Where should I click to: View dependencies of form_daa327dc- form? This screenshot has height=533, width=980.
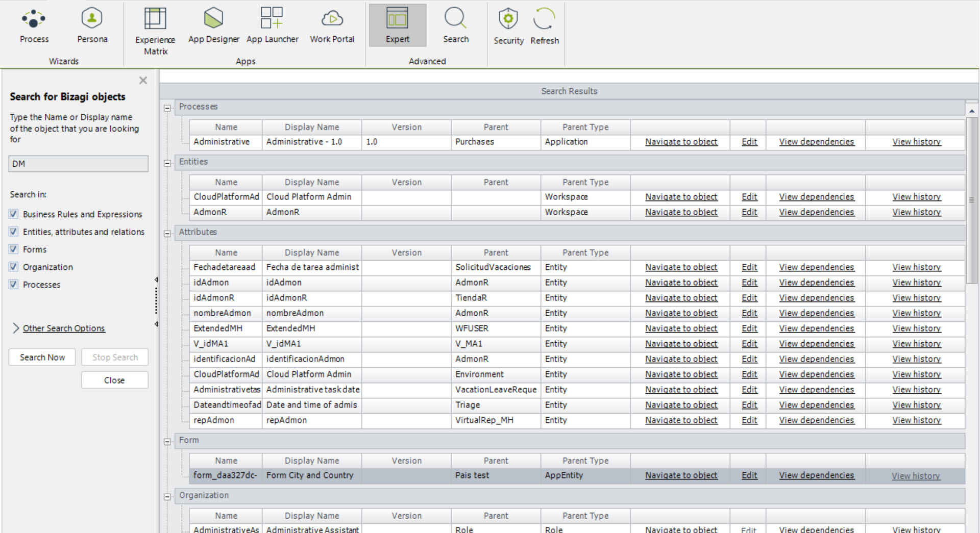pos(816,475)
